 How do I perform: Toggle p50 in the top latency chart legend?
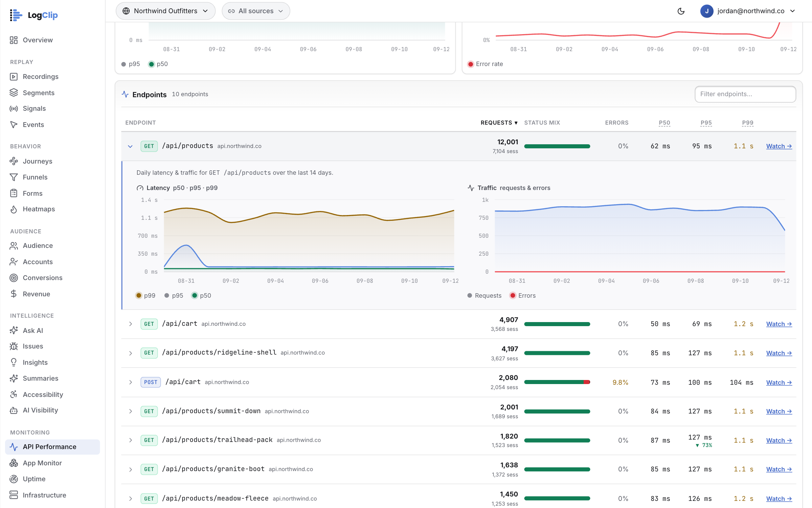tap(158, 64)
